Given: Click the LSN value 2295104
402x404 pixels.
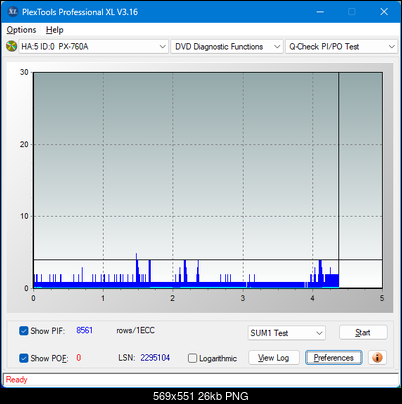Looking at the screenshot, I should pyautogui.click(x=155, y=358).
